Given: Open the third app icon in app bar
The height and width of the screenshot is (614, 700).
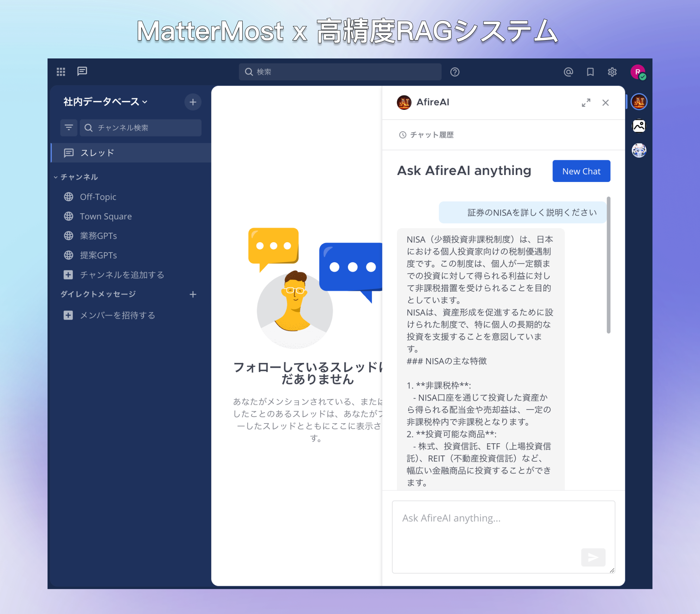Looking at the screenshot, I should (639, 150).
